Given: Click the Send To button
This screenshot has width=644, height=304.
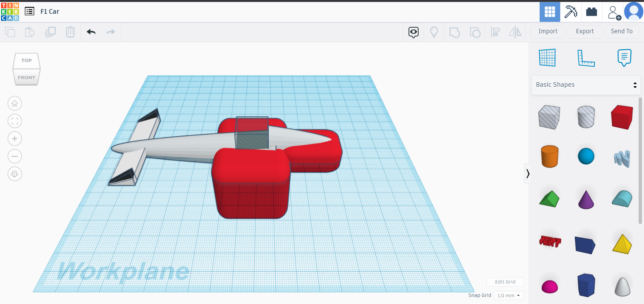Looking at the screenshot, I should (622, 32).
